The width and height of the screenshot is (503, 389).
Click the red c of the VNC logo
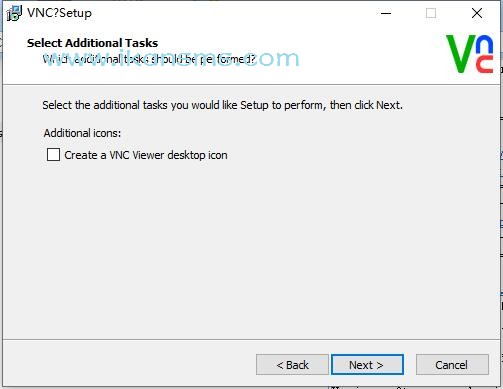pyautogui.click(x=485, y=64)
